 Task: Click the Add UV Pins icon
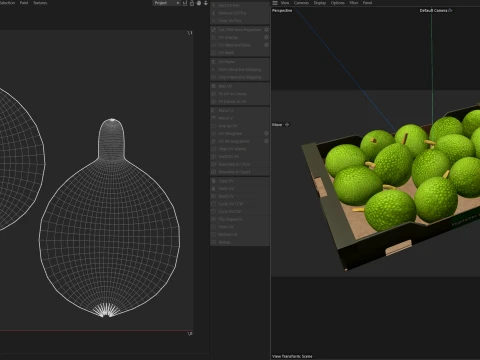[214, 5]
